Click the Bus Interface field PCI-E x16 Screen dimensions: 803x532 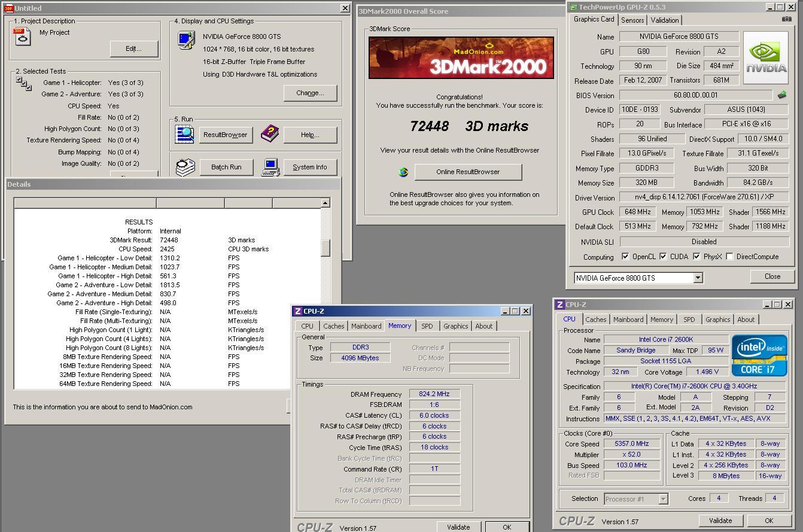(746, 124)
